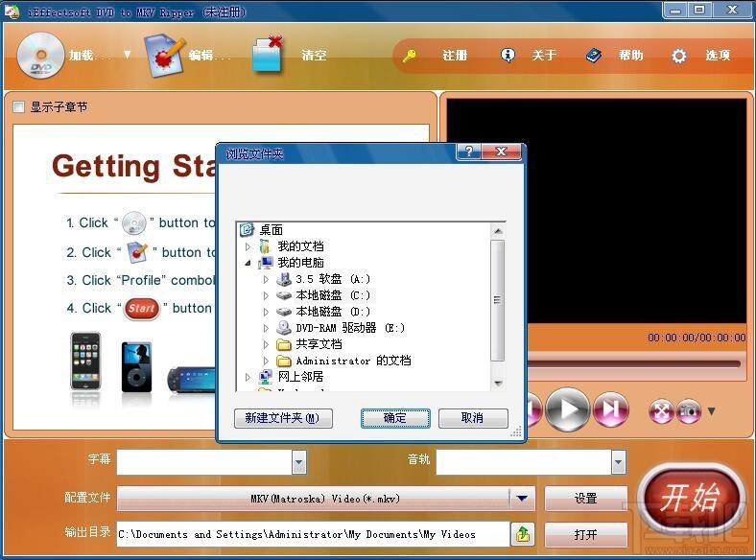
Task: Collapse the 我的电脑 tree node
Action: point(248,263)
